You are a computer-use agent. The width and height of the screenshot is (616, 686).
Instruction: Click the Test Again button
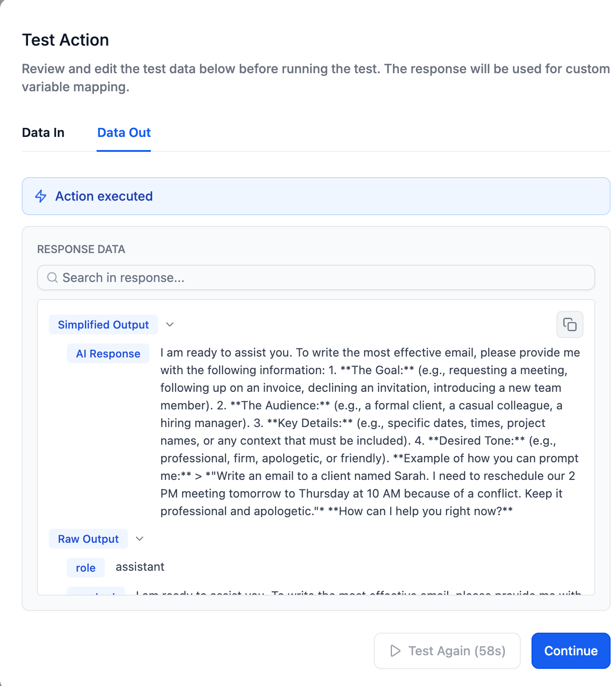tap(447, 651)
